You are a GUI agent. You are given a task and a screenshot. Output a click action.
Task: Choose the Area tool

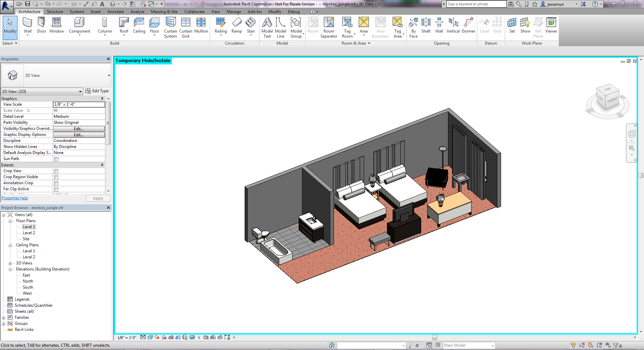(364, 26)
